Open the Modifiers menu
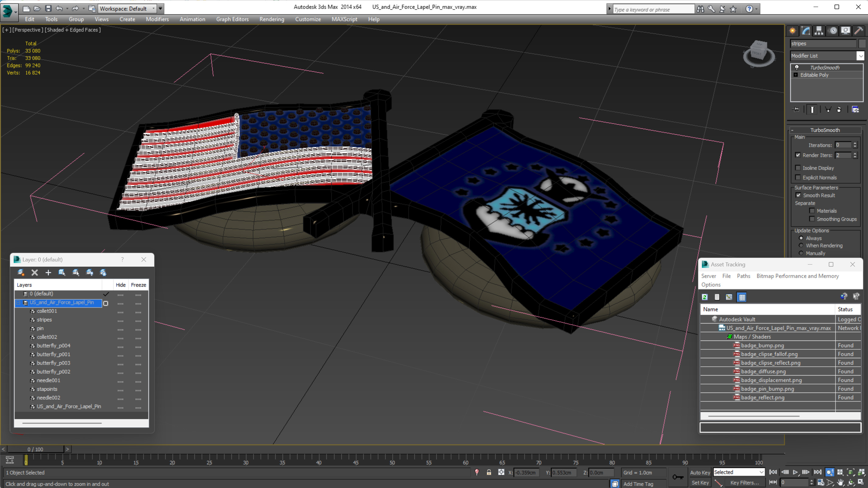 point(157,19)
